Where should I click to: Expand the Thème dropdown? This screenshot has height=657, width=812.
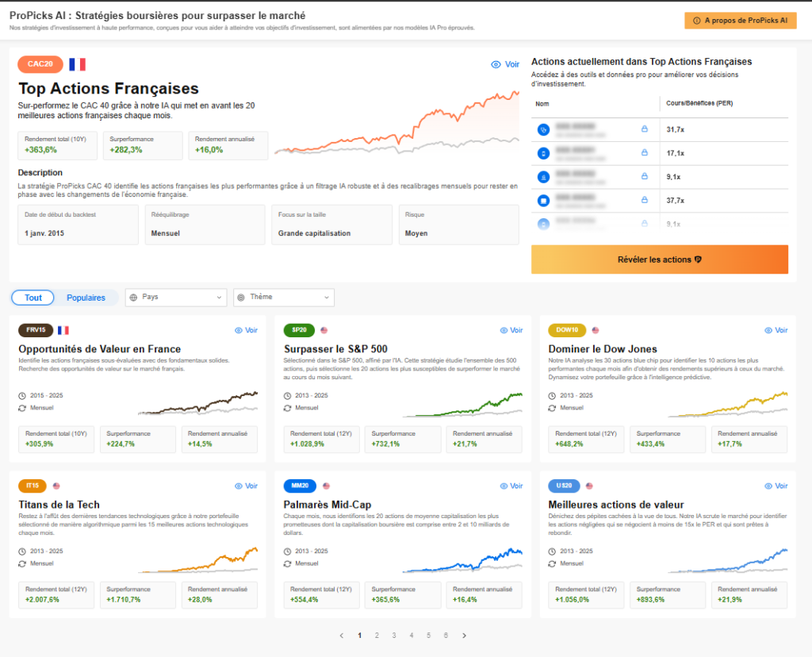(284, 298)
